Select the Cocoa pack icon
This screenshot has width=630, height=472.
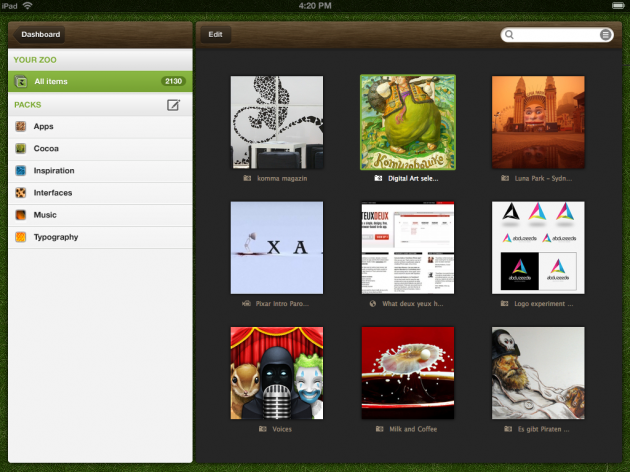point(20,149)
